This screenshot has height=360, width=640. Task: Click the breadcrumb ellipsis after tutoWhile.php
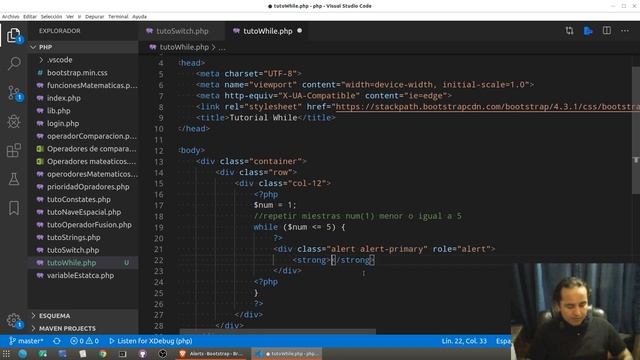(x=222, y=48)
